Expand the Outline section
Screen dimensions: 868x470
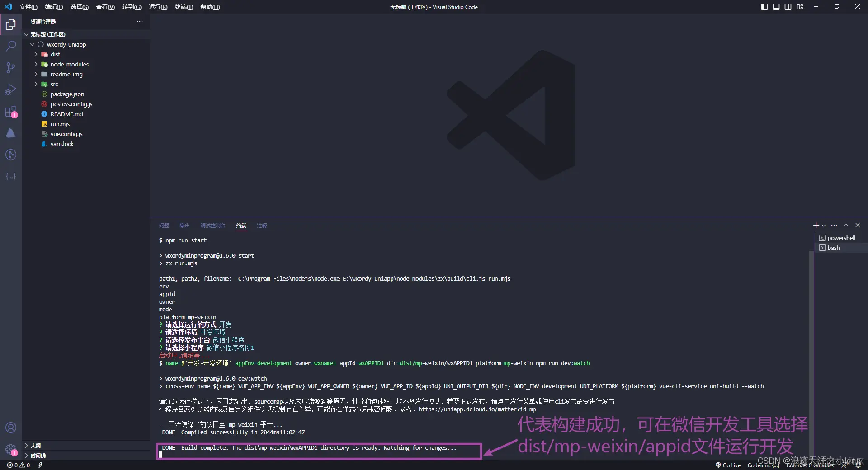86,446
